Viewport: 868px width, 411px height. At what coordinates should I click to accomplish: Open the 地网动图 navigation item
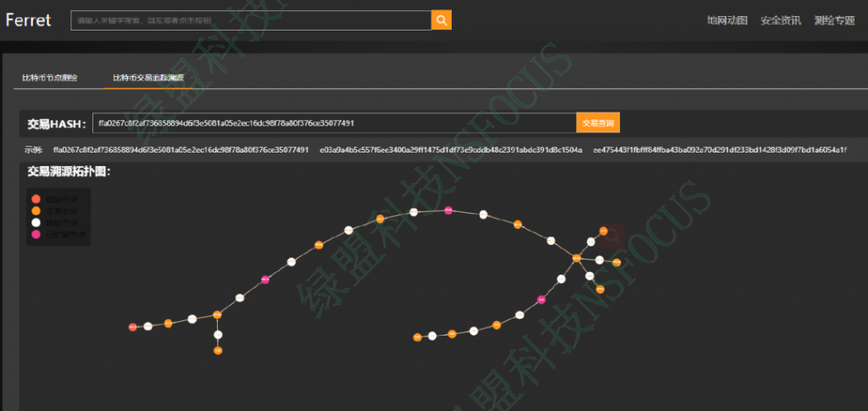coord(727,20)
